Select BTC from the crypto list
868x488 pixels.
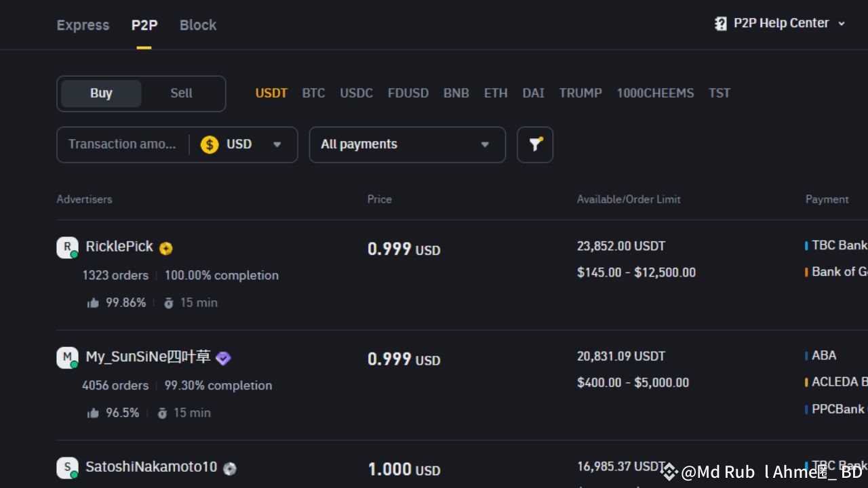[x=313, y=94]
